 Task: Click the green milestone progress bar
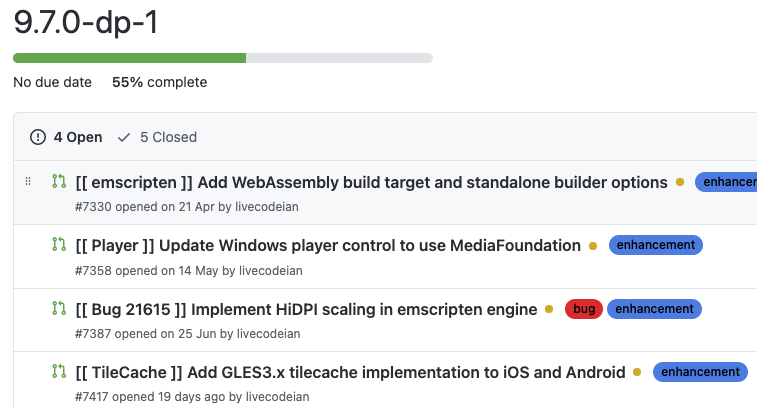pos(129,58)
